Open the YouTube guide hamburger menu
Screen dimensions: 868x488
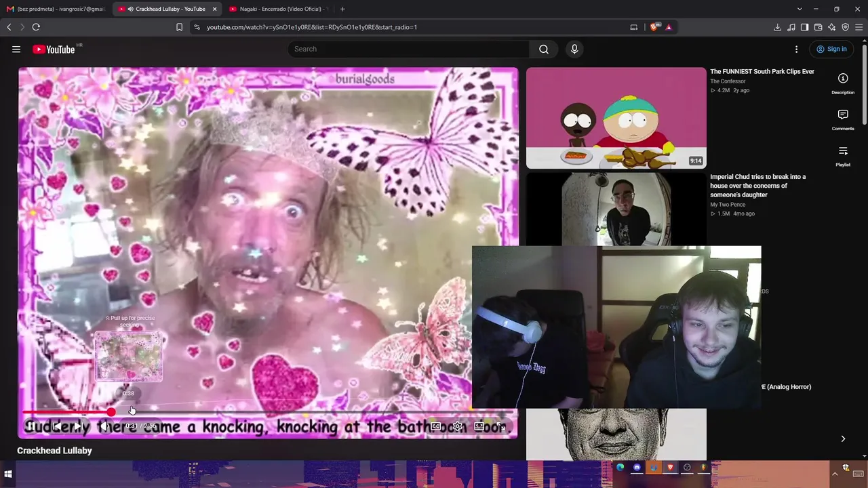coord(16,49)
